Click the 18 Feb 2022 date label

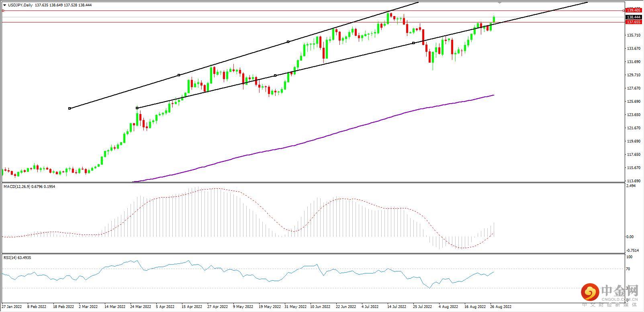click(x=63, y=306)
